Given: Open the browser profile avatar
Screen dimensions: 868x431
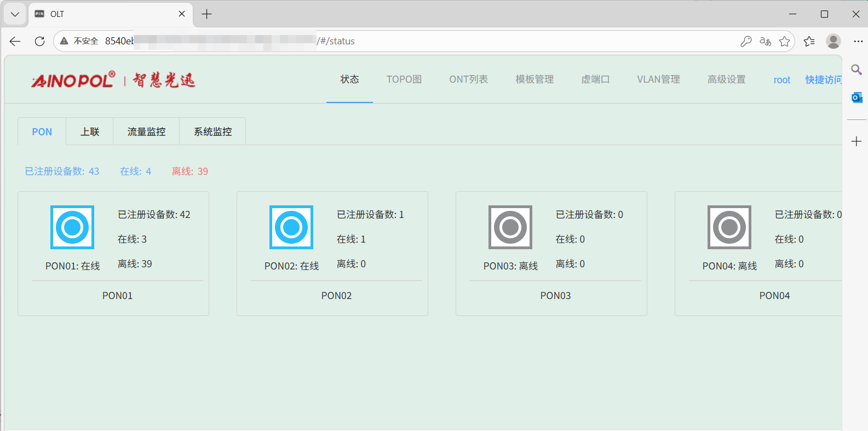Looking at the screenshot, I should tap(833, 41).
